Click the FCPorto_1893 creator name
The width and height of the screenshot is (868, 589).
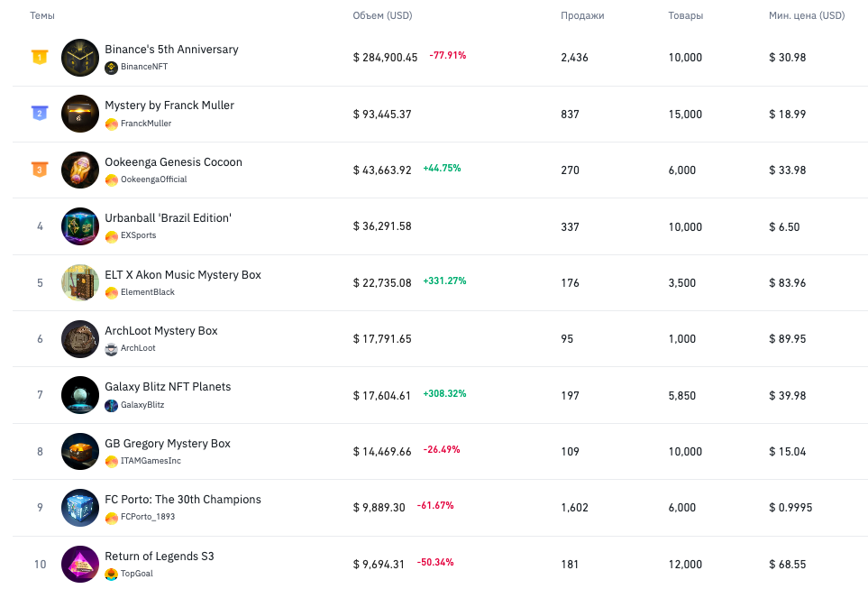pyautogui.click(x=148, y=517)
